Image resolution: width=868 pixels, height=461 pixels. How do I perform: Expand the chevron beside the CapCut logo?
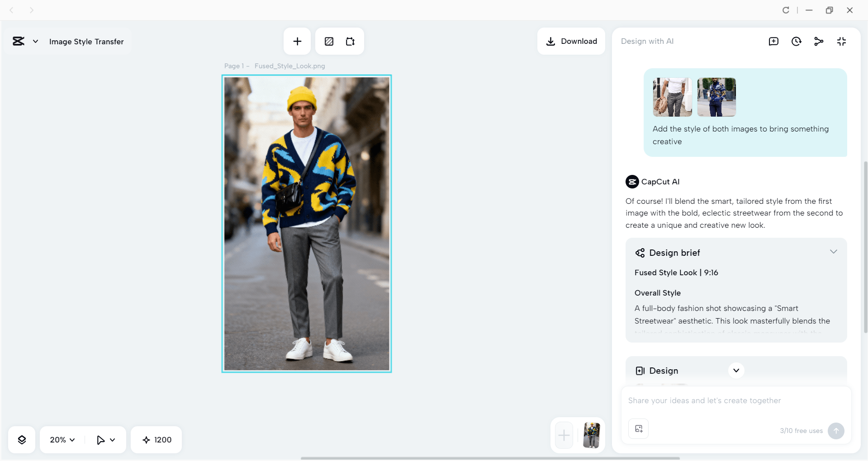(35, 42)
